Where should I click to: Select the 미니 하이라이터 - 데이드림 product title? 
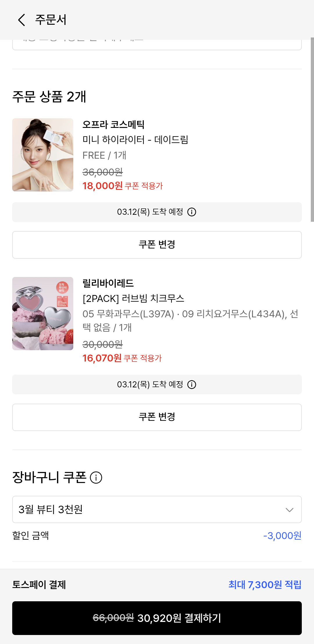point(135,140)
